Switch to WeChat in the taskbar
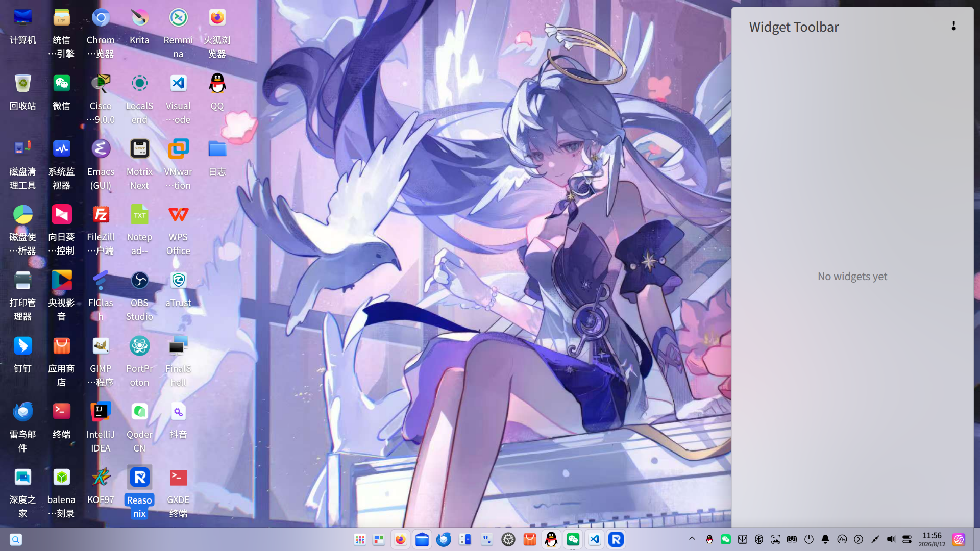 [x=573, y=539]
